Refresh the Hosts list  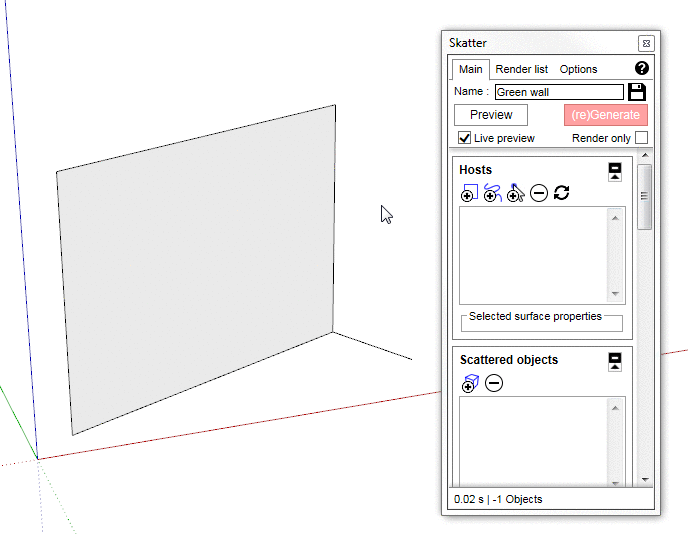point(561,192)
